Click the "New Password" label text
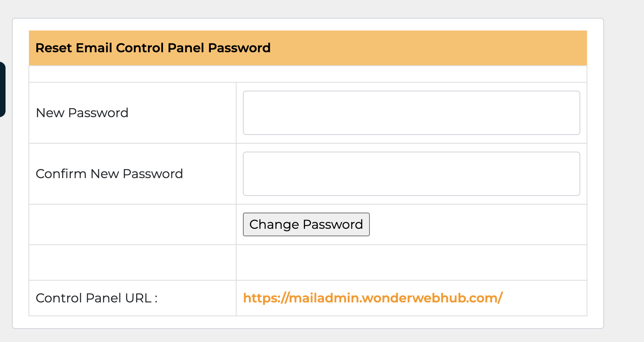644x342 pixels. click(82, 113)
